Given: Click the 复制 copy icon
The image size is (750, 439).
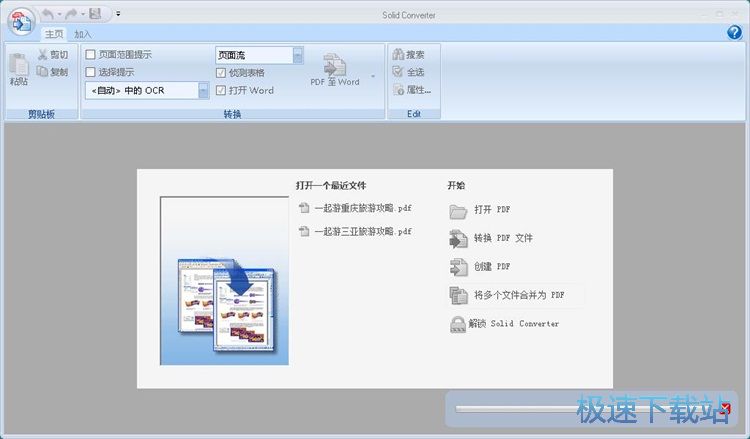Looking at the screenshot, I should pos(43,72).
